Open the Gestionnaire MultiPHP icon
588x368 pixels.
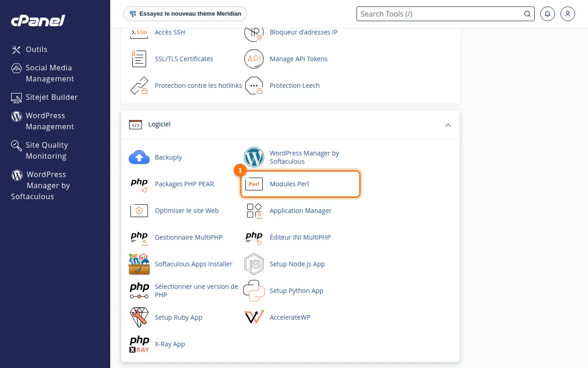tap(139, 237)
